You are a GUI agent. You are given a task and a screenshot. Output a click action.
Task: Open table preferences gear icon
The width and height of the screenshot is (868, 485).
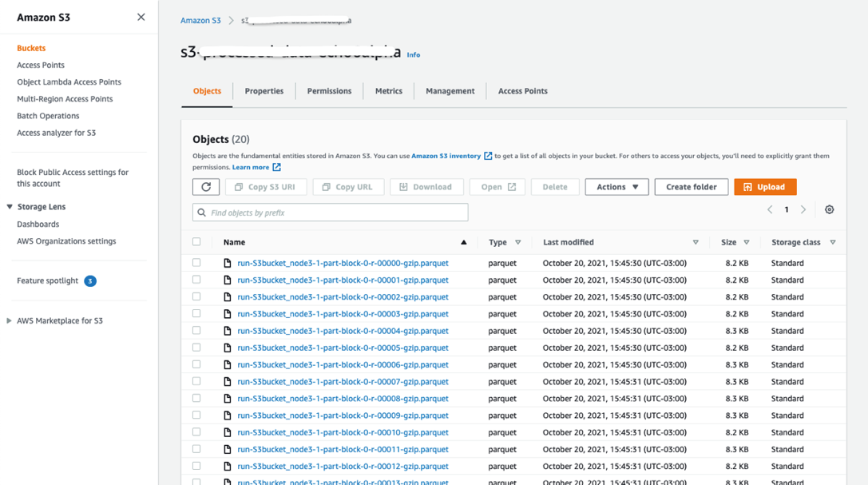click(829, 209)
